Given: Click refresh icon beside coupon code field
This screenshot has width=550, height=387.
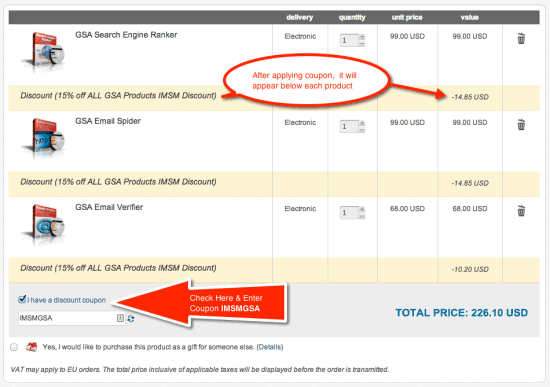Looking at the screenshot, I should click(131, 319).
